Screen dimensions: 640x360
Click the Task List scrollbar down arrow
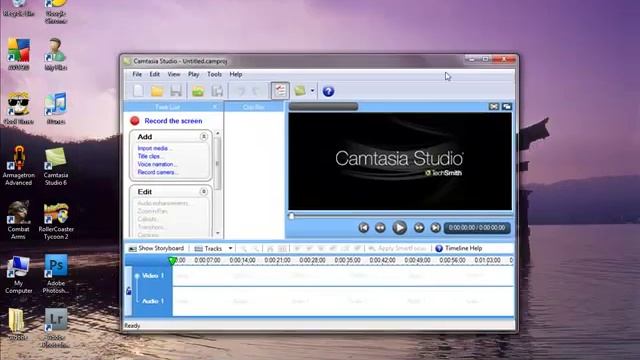click(x=218, y=233)
